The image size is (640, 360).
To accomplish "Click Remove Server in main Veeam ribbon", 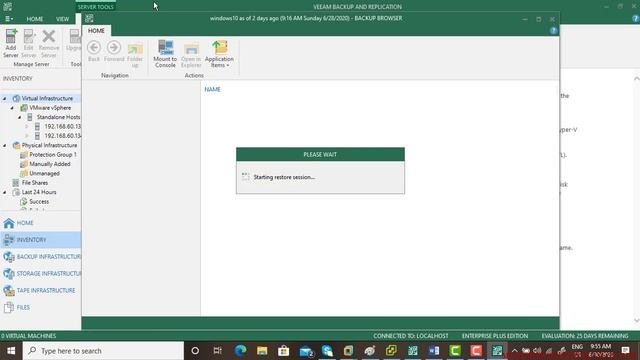I will pyautogui.click(x=49, y=43).
